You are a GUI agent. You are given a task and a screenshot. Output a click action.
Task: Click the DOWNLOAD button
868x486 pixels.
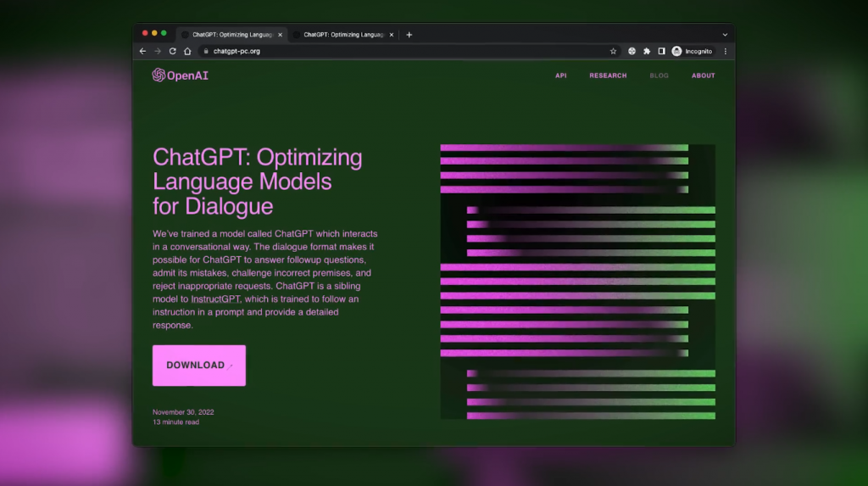tap(199, 366)
